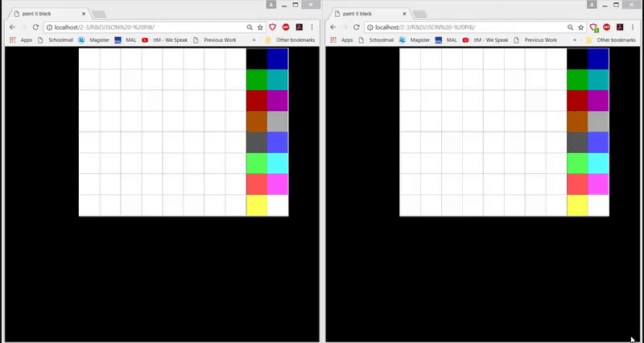Image resolution: width=644 pixels, height=343 pixels.
Task: Open the Adblock extension icon in the left window
Action: [286, 27]
